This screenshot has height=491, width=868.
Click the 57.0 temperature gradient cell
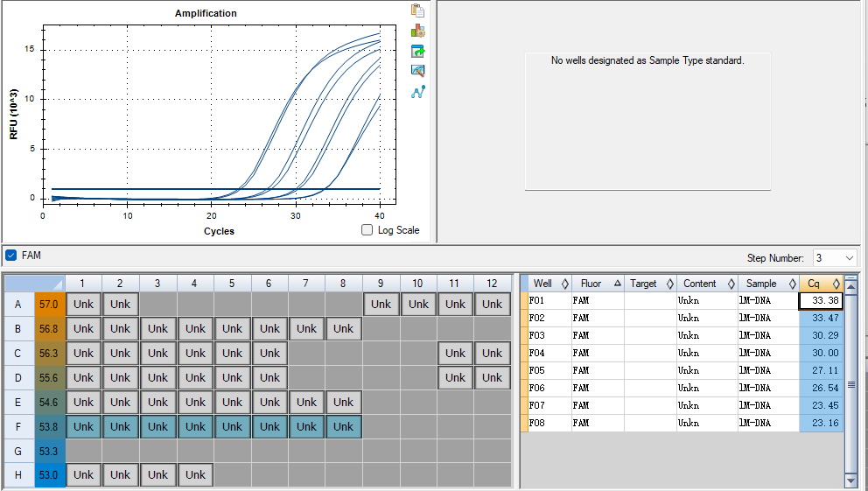49,305
